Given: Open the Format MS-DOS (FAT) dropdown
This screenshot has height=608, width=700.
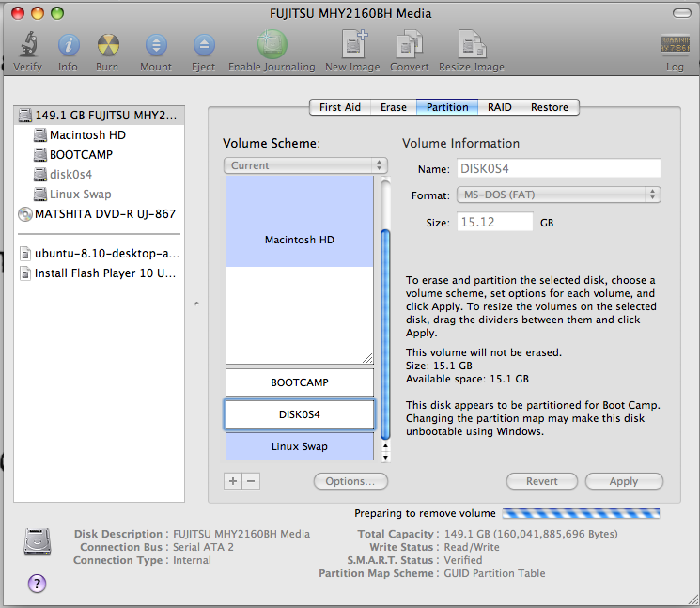Looking at the screenshot, I should pos(558,195).
